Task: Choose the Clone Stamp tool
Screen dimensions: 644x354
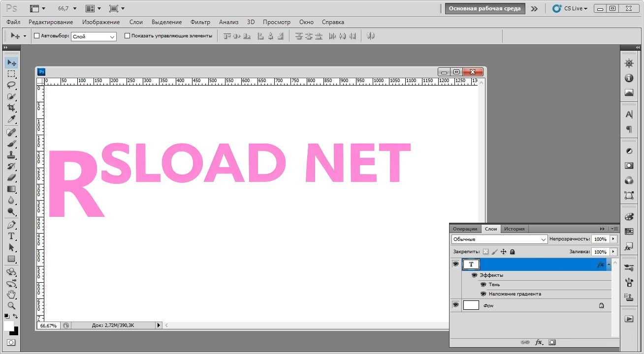Action: 11,155
